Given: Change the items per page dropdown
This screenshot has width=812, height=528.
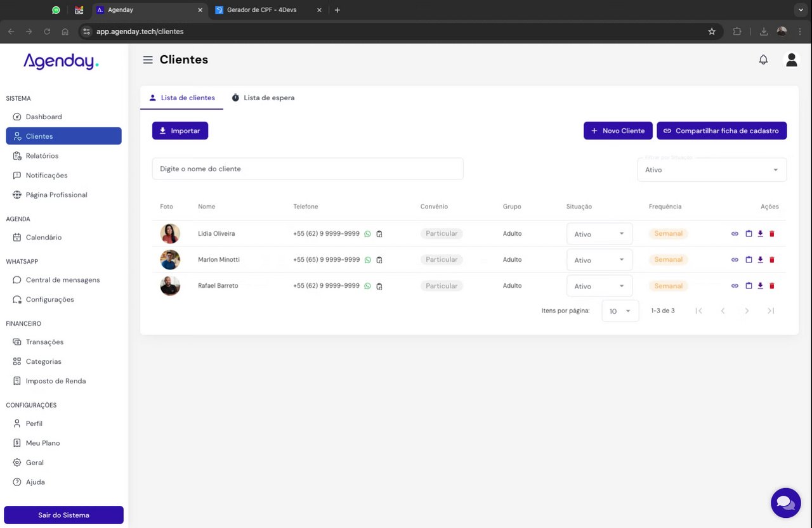Looking at the screenshot, I should click(x=620, y=311).
